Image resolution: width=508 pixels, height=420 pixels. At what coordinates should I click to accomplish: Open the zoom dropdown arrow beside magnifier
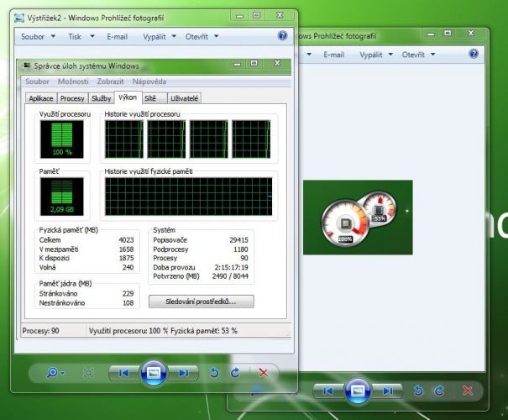[x=63, y=373]
